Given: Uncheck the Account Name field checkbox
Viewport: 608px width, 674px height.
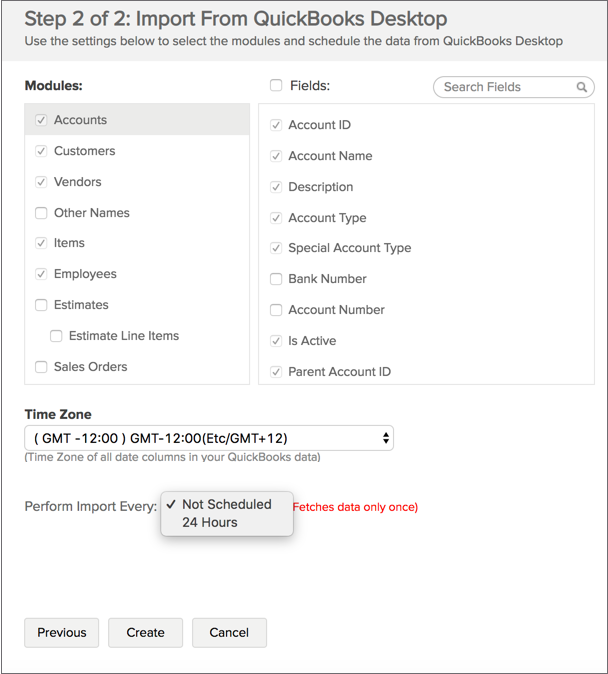Looking at the screenshot, I should 276,156.
